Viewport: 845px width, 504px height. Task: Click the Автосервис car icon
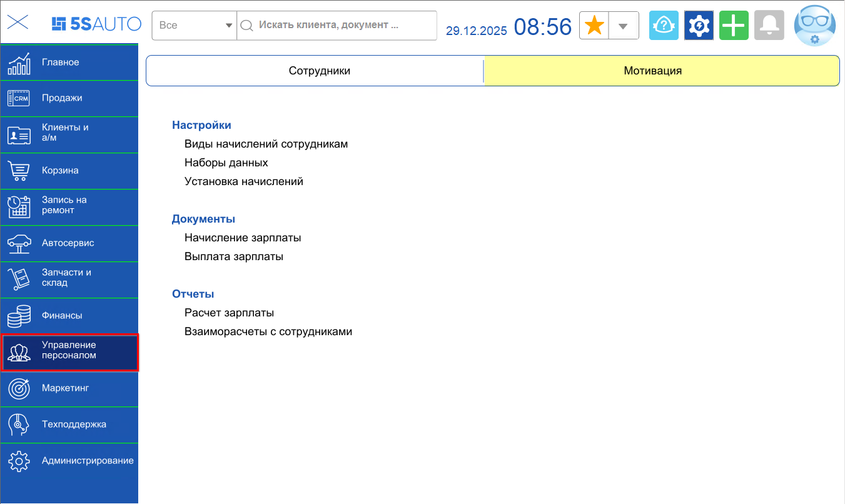[18, 243]
